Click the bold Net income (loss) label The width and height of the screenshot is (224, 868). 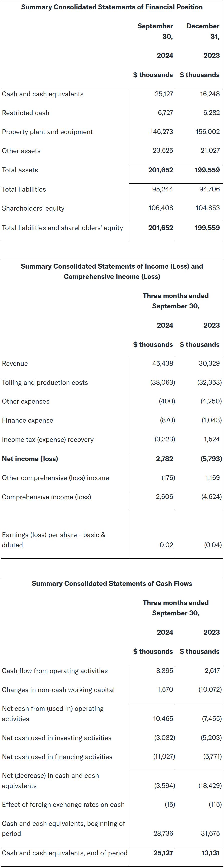tap(30, 459)
